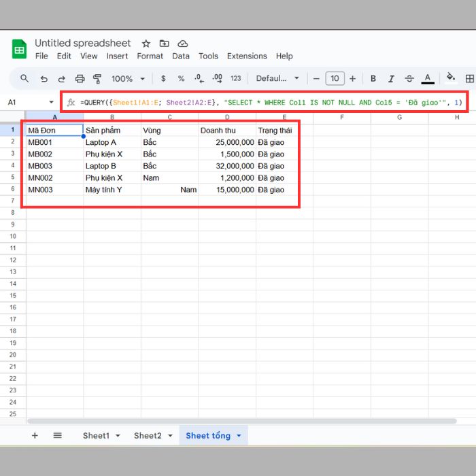
Task: Click the horizontal scrollbar
Action: click(242, 421)
